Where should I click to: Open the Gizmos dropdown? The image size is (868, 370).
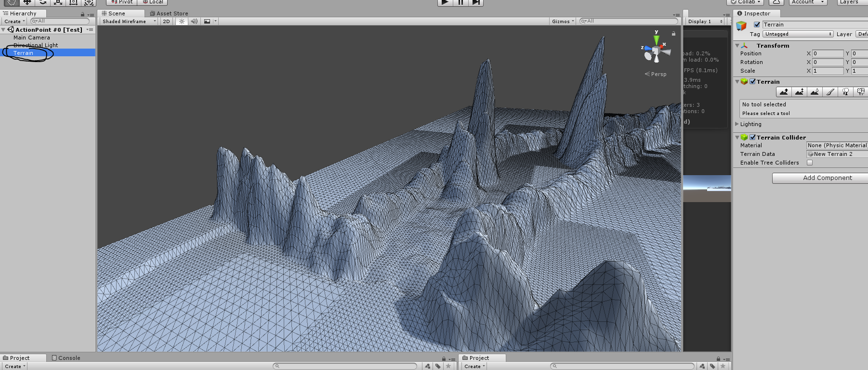point(563,21)
